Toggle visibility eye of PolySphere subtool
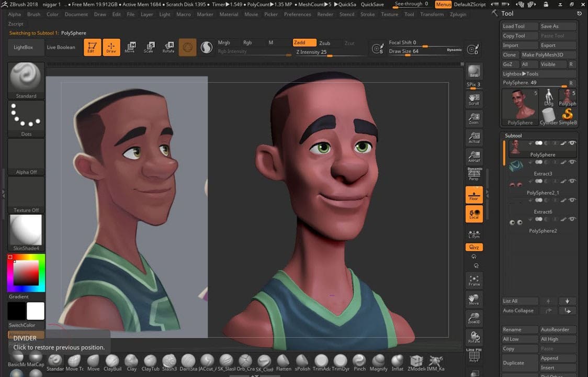Viewport: 588px width, 377px height. 572,143
